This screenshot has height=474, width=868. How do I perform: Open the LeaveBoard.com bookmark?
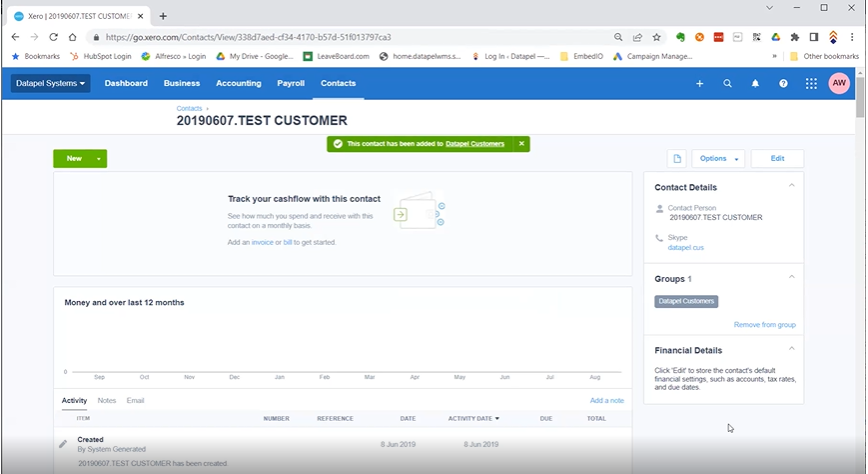pyautogui.click(x=336, y=56)
